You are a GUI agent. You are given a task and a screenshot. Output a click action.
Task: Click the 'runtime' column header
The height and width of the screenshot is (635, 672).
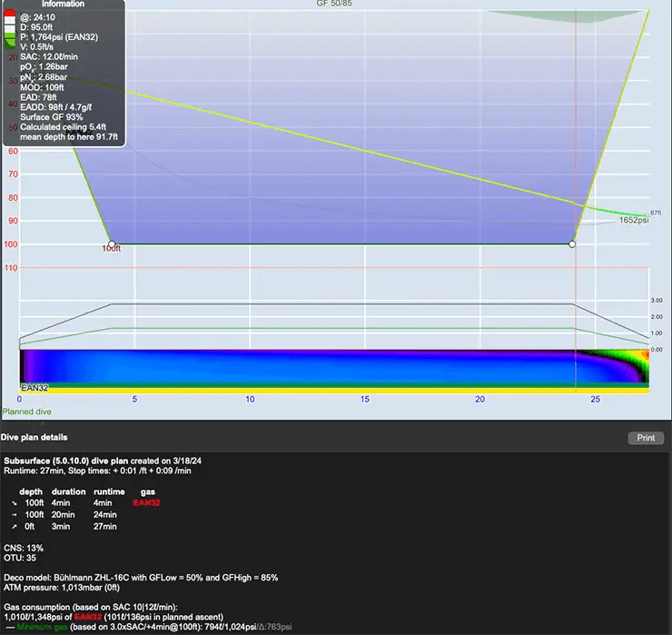click(x=109, y=491)
